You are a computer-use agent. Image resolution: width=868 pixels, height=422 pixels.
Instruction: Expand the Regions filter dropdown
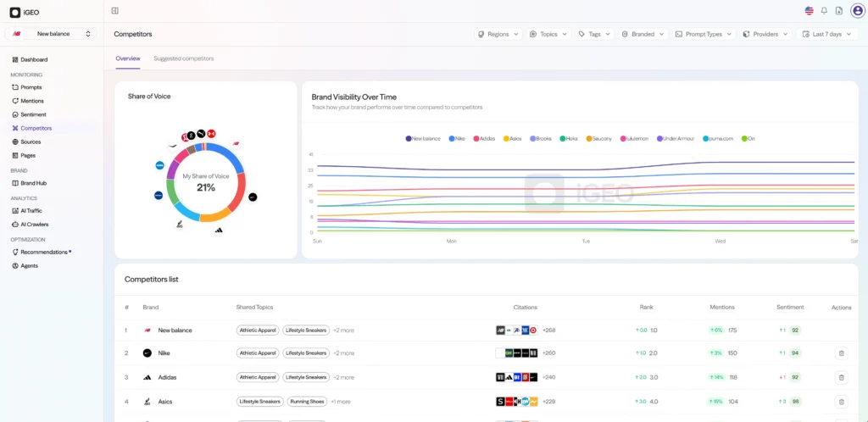[x=498, y=34]
